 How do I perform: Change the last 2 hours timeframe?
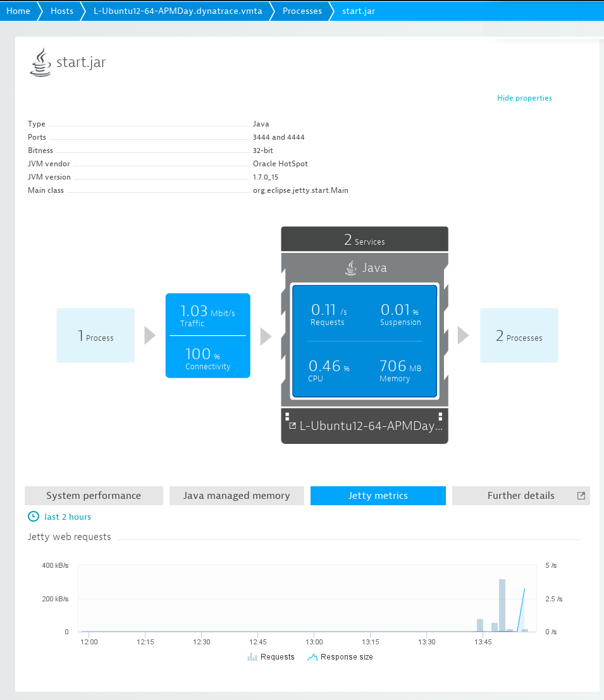point(68,517)
